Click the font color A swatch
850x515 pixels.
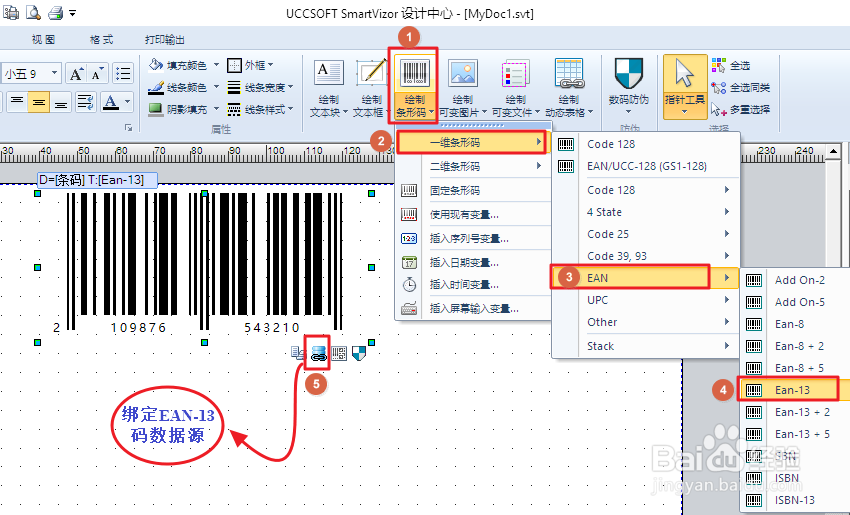click(111, 101)
